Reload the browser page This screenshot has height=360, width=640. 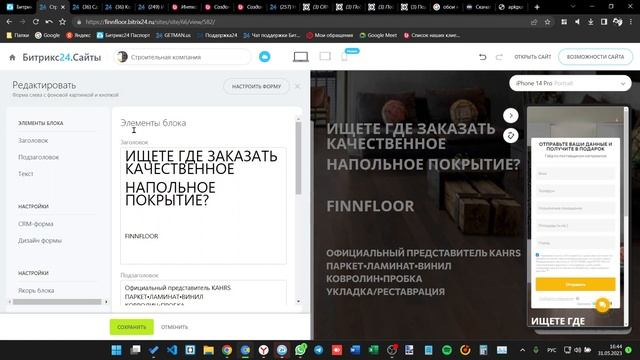click(x=36, y=22)
